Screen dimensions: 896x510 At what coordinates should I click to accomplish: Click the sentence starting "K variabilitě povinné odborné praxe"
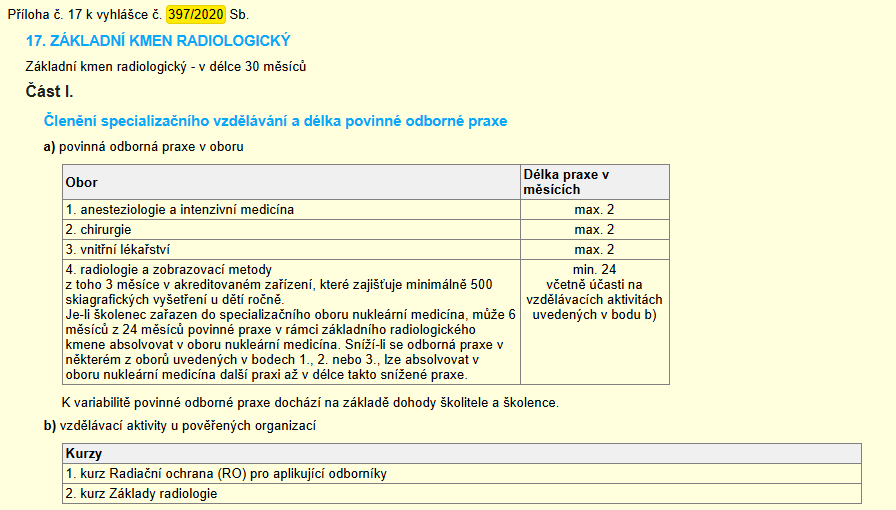309,403
